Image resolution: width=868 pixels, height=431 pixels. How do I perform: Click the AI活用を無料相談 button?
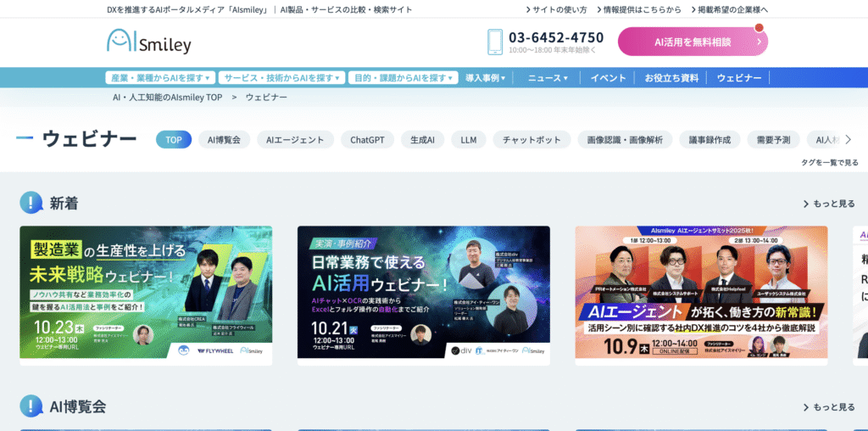coord(693,42)
